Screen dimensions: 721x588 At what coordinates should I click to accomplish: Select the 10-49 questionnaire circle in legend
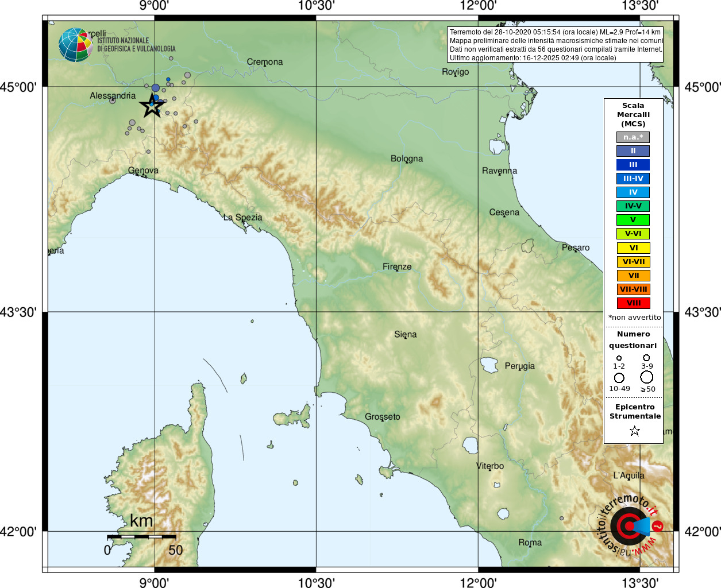[619, 378]
